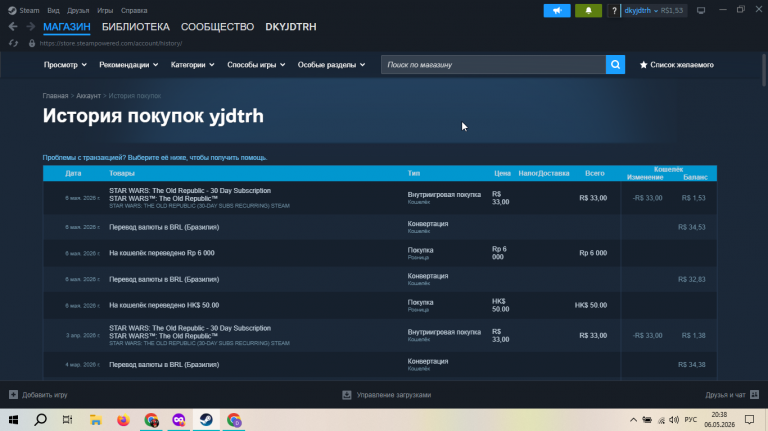This screenshot has height=431, width=768.
Task: Click the Проблемы с транзакцией help link
Action: [155, 158]
